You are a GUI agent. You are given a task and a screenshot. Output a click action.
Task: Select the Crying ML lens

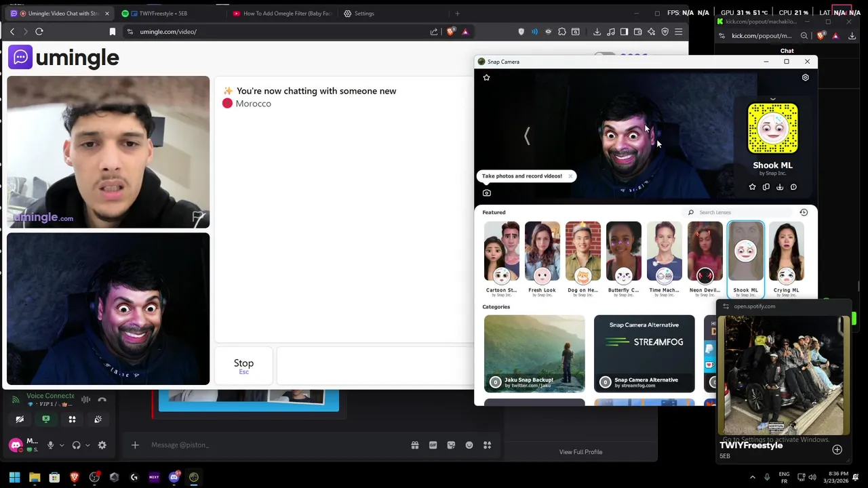[787, 251]
